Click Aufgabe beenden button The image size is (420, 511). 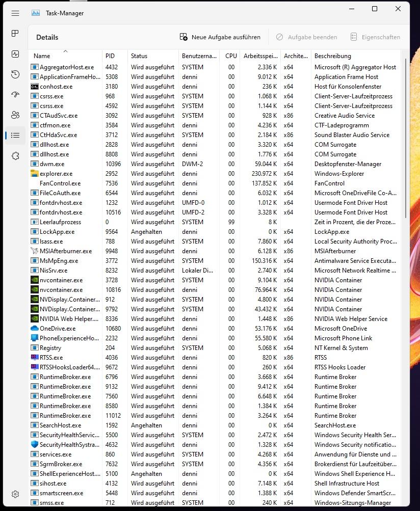point(306,37)
